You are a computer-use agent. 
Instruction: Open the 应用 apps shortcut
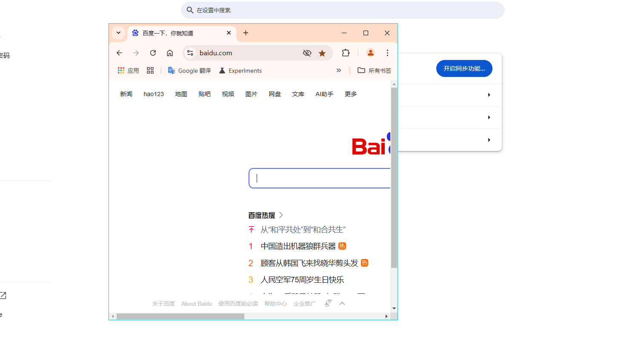[128, 71]
